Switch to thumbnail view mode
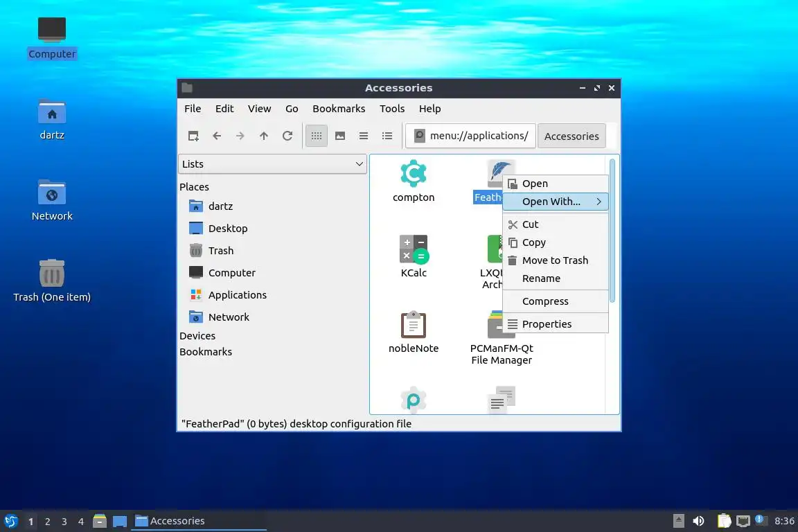798x532 pixels. click(x=340, y=136)
